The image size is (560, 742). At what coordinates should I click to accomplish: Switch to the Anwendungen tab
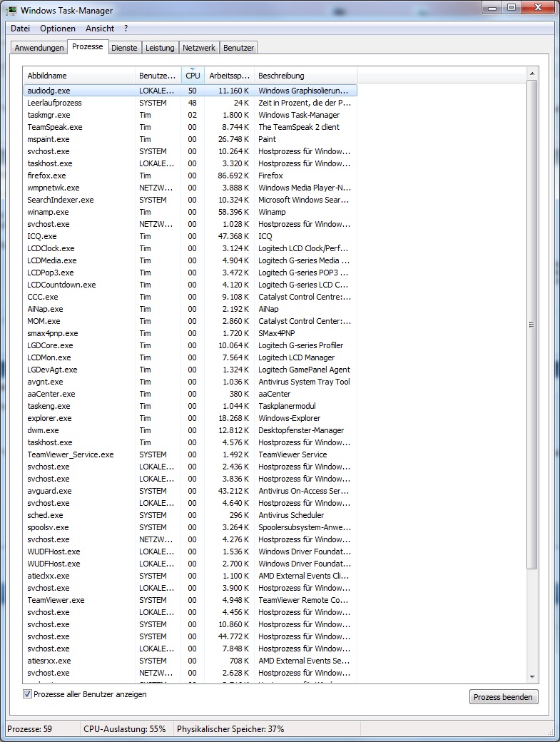click(39, 48)
